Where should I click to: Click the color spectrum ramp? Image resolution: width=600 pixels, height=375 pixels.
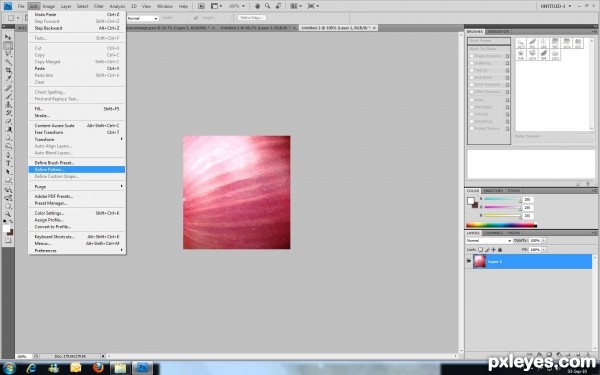pos(501,225)
